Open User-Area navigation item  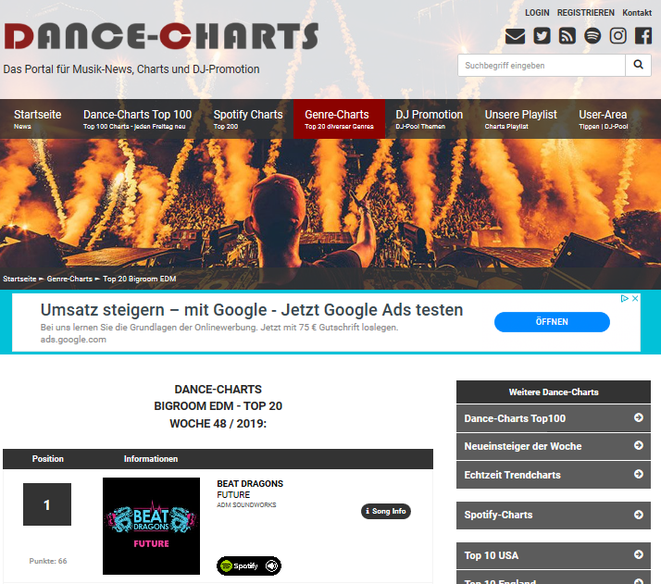[x=603, y=119]
